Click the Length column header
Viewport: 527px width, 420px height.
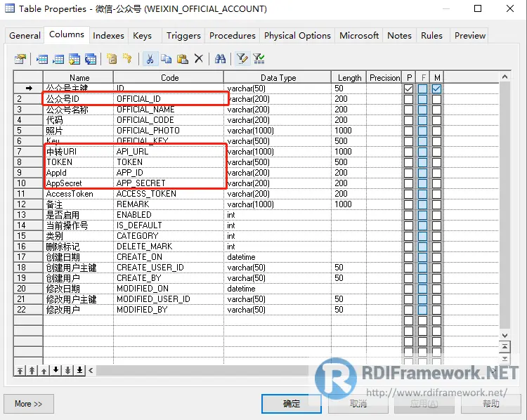(x=349, y=78)
